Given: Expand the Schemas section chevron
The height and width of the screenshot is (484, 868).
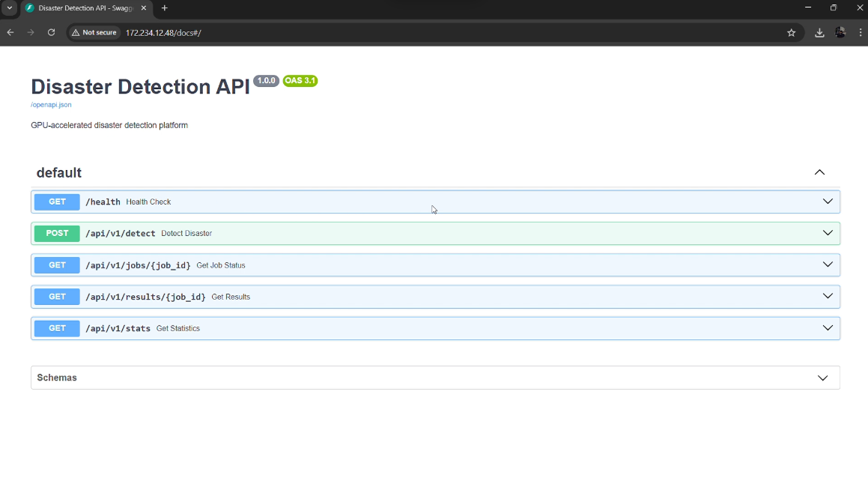Looking at the screenshot, I should 823,378.
